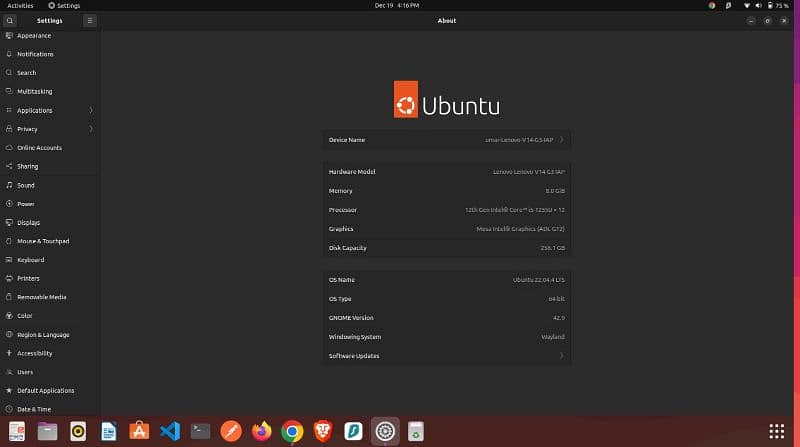The width and height of the screenshot is (800, 447).
Task: Launch Firefox from the dock
Action: [x=262, y=431]
